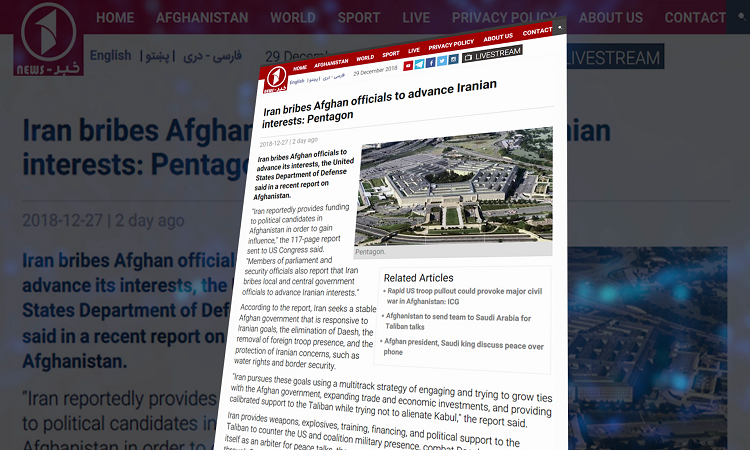750x450 pixels.
Task: Select CONTACT in the background page menu
Action: point(695,18)
